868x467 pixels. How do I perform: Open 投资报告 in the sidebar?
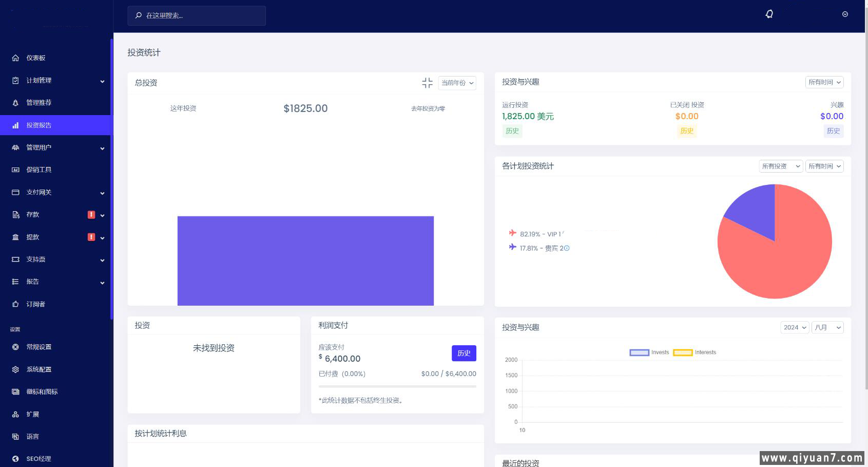coord(39,125)
